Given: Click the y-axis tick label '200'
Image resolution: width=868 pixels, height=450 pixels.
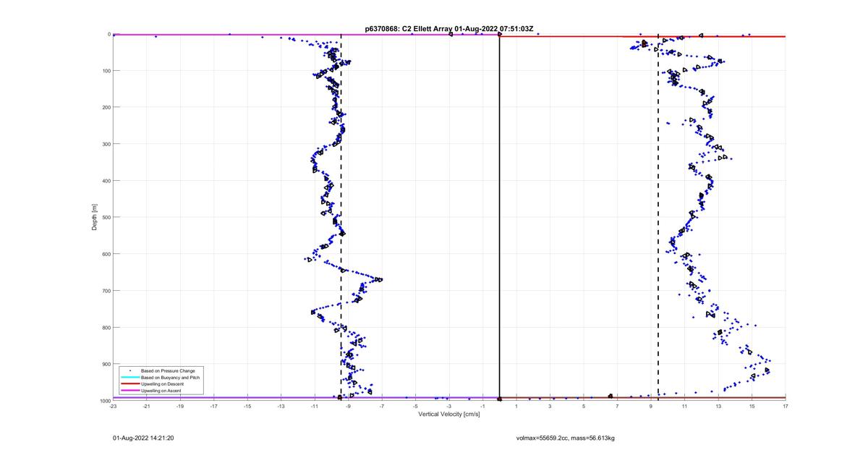Looking at the screenshot, I should pos(106,107).
